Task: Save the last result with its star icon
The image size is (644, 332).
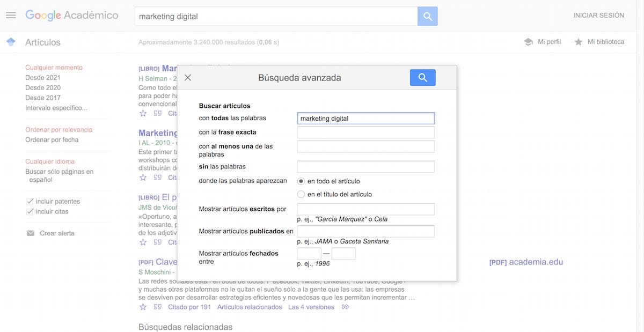Action: (x=143, y=307)
